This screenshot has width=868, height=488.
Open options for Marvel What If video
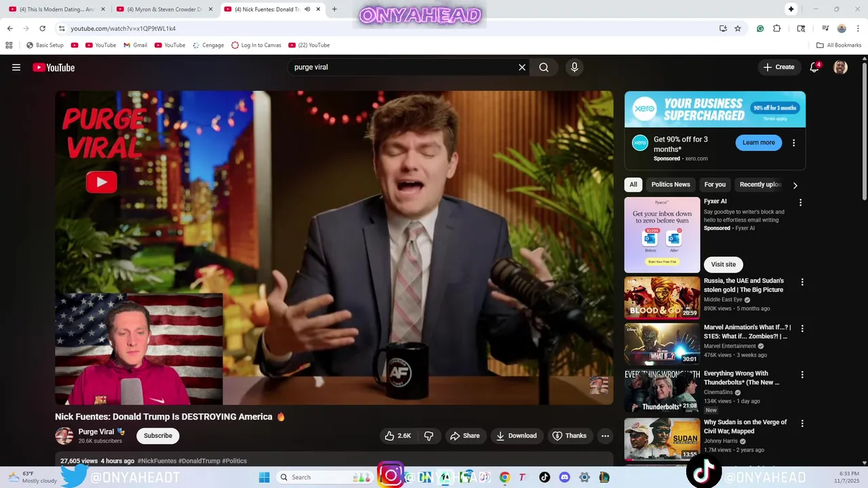click(x=802, y=329)
